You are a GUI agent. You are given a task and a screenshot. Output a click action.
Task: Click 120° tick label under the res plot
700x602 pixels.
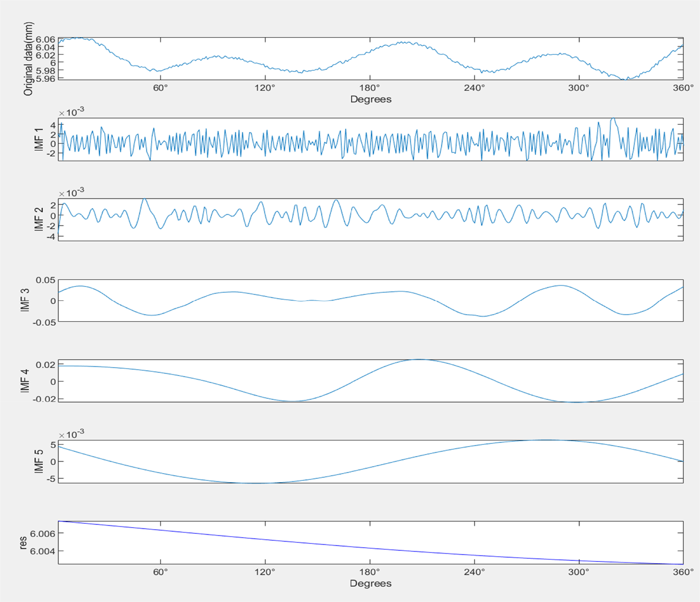tap(265, 572)
